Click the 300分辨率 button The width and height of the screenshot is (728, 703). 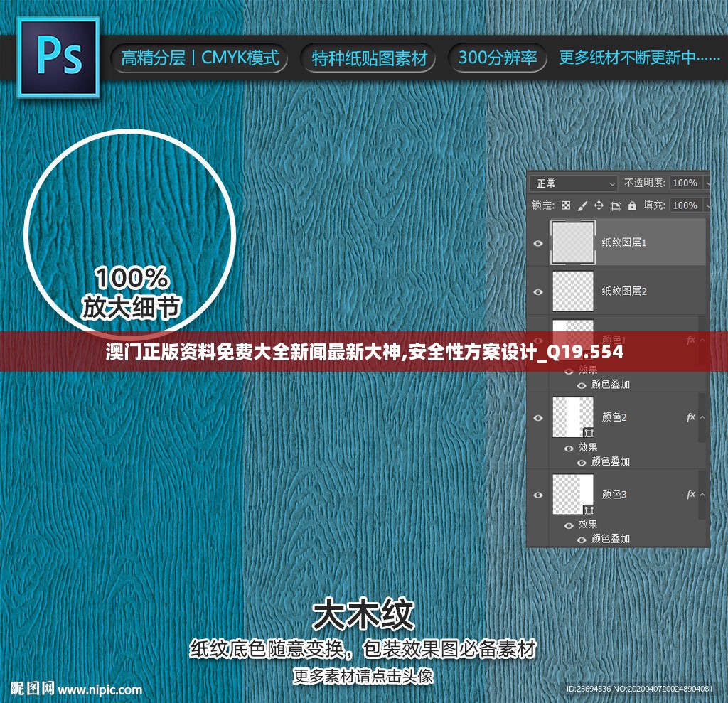pos(497,58)
